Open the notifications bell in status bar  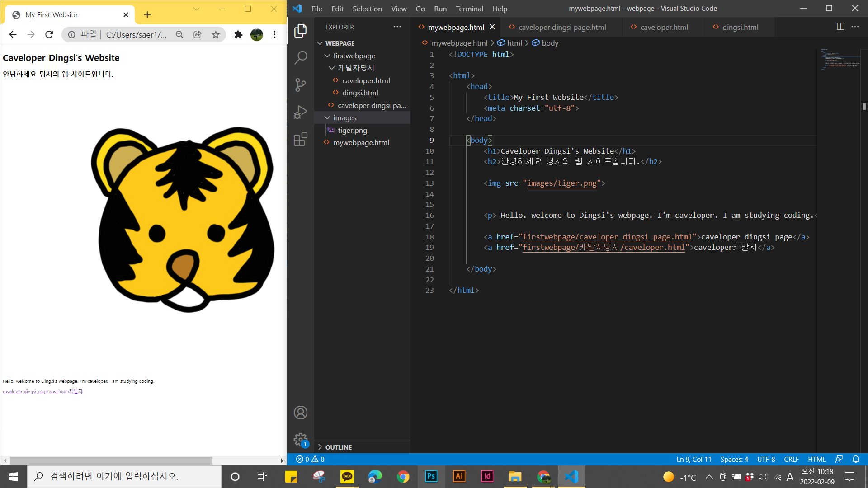click(x=856, y=459)
